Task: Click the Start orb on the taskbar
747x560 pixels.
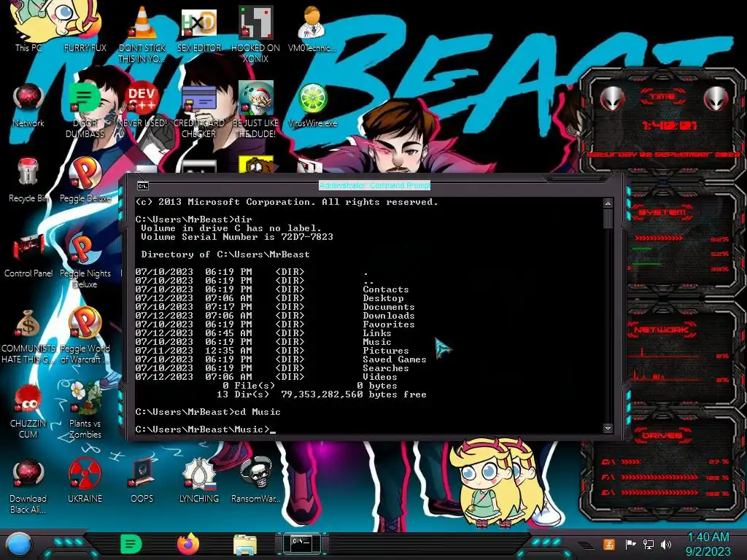Action: tap(18, 545)
